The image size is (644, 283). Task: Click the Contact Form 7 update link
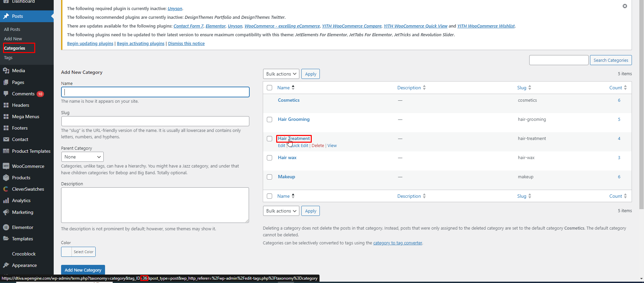click(x=188, y=26)
